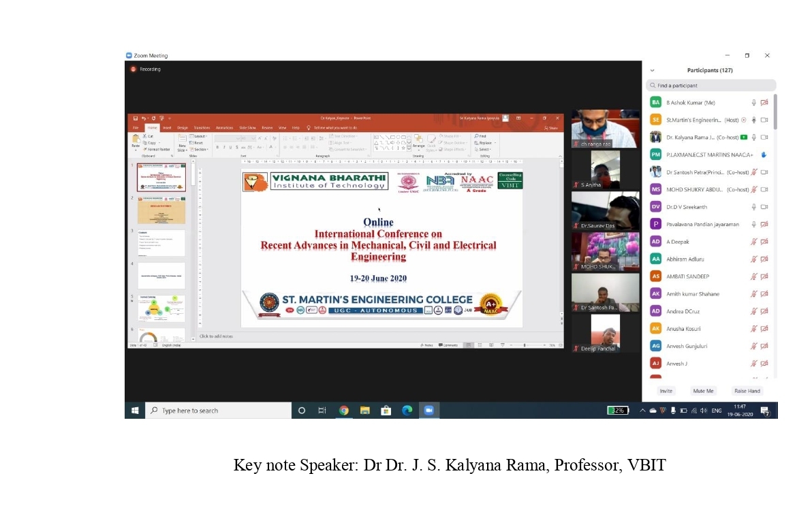Open the PowerPoint Animations tab
Viewport: 812px width, 525px height.
click(x=224, y=128)
